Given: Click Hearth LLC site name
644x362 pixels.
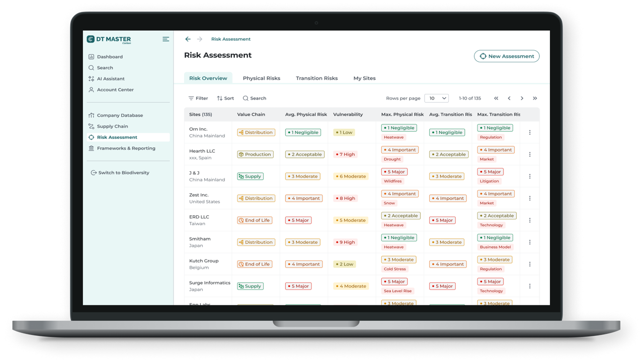Looking at the screenshot, I should coord(202,151).
